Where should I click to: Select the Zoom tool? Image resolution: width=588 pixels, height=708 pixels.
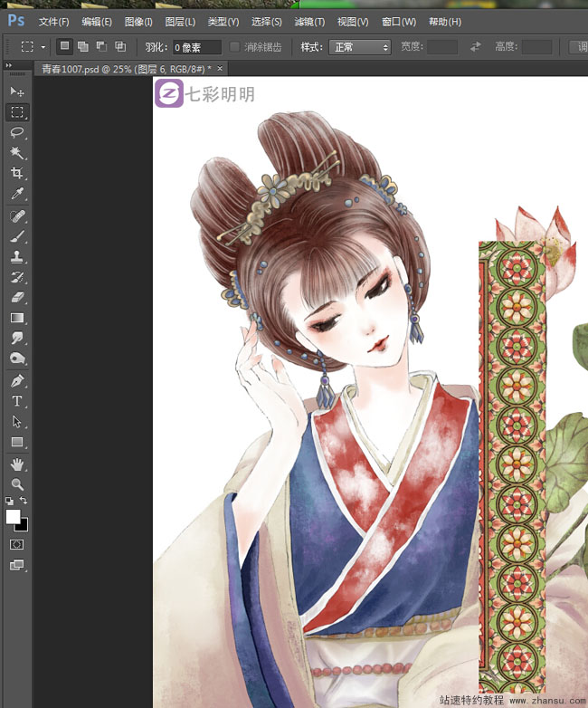coord(17,484)
